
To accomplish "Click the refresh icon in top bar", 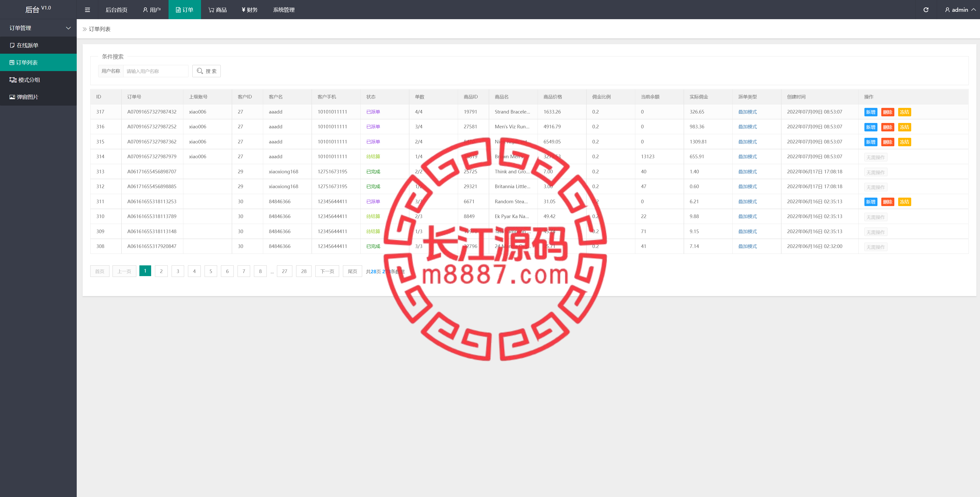I will click(926, 10).
